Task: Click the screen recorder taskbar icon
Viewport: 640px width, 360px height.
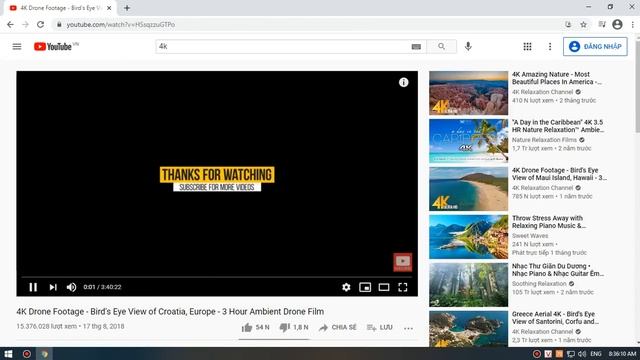Action: coord(27,354)
